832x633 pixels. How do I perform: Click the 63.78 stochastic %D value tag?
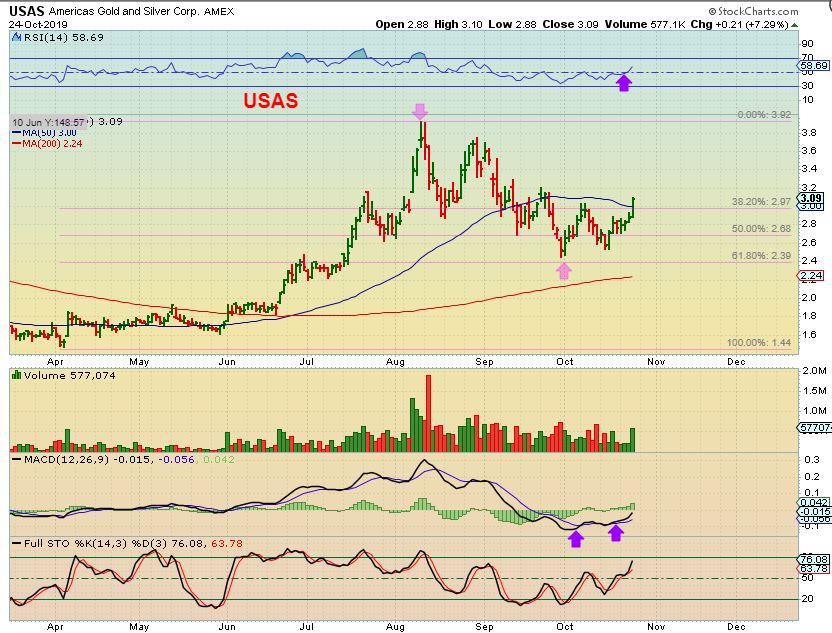tap(814, 569)
